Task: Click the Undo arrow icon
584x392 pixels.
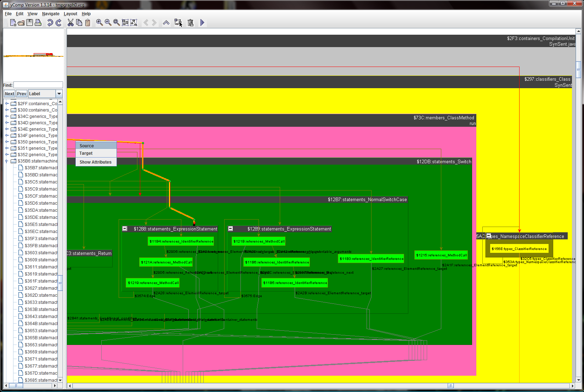Action: (x=50, y=23)
